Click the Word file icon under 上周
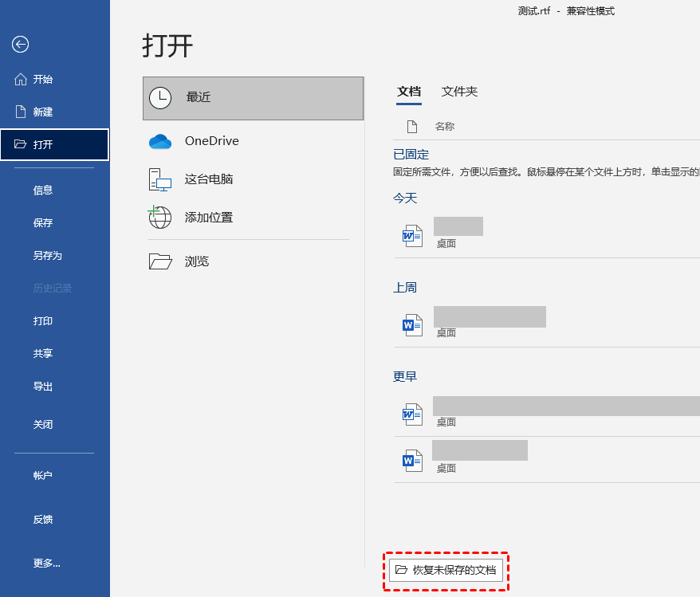 pos(412,325)
